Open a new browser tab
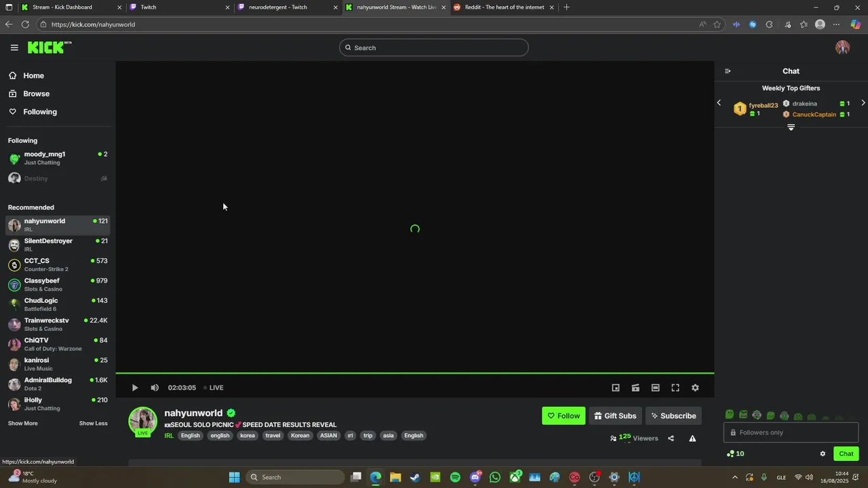The width and height of the screenshot is (868, 488). pyautogui.click(x=566, y=7)
